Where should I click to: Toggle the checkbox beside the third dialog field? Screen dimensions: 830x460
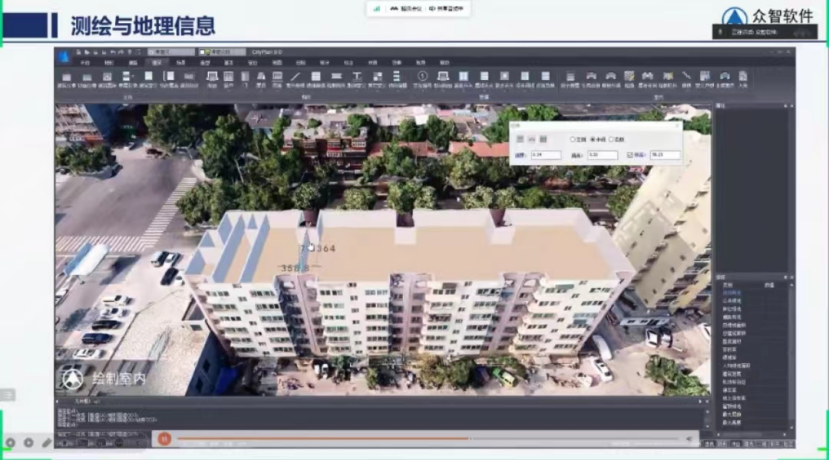pyautogui.click(x=630, y=155)
